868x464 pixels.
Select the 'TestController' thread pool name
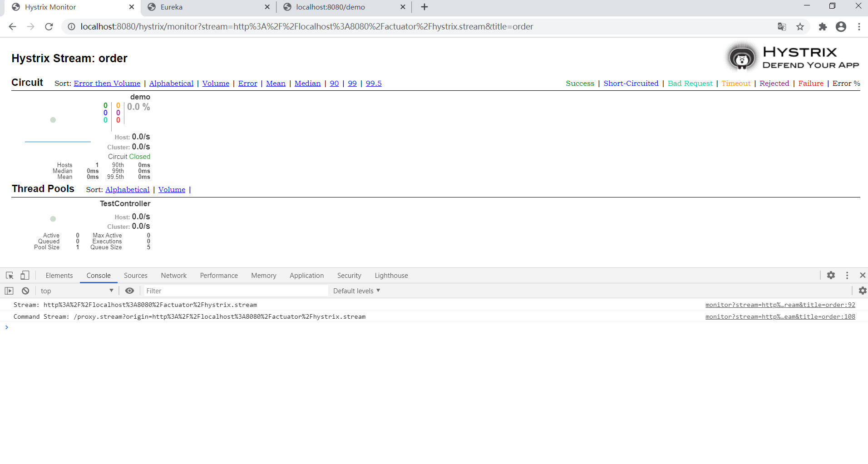pos(125,204)
